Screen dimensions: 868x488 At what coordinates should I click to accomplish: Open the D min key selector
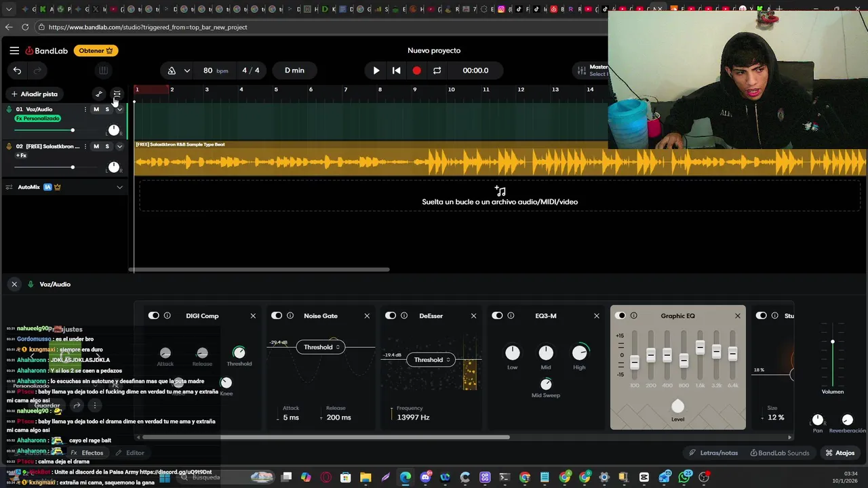pyautogui.click(x=294, y=70)
